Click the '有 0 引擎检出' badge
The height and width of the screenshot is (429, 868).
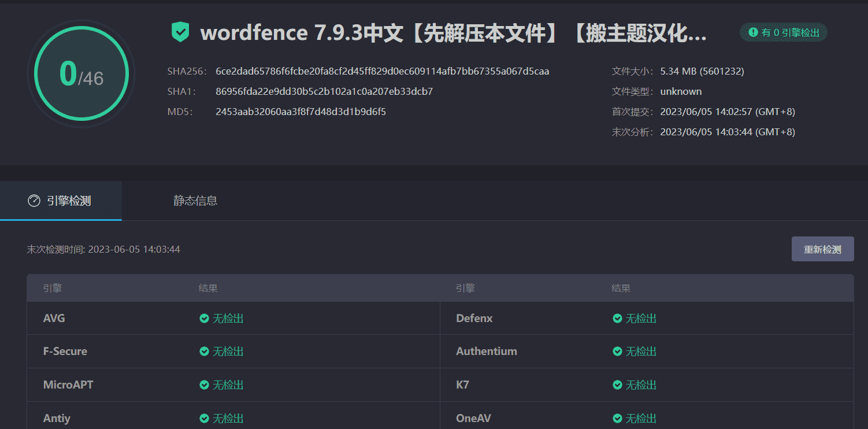[x=784, y=32]
